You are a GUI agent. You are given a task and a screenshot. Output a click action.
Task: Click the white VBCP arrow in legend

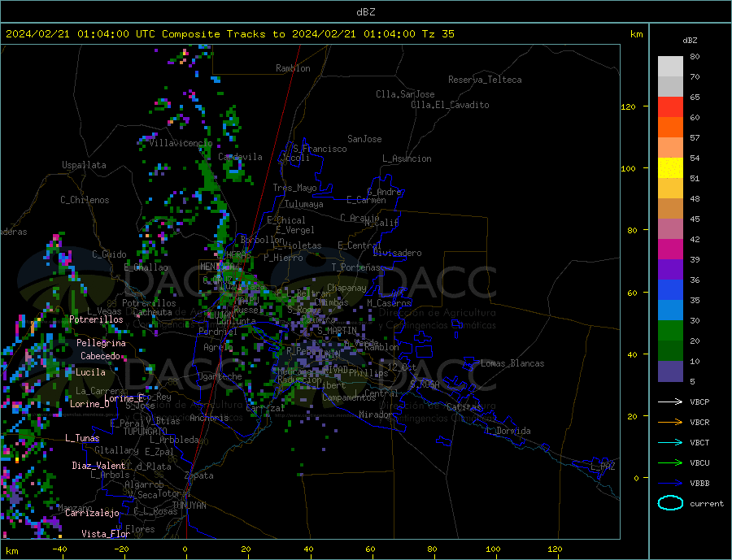click(x=671, y=402)
